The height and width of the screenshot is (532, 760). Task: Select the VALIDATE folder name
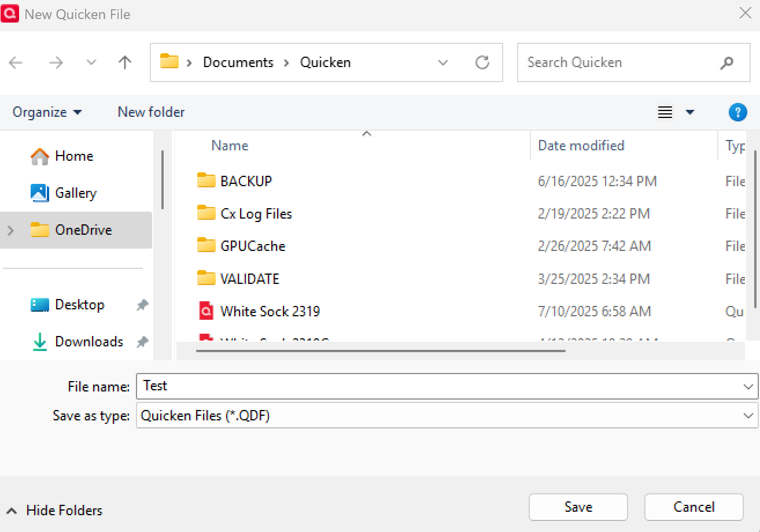click(x=250, y=279)
